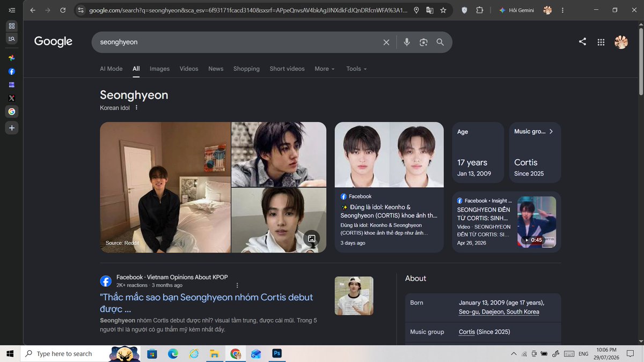View site information icon in address bar
This screenshot has width=644, height=362.
[x=81, y=10]
